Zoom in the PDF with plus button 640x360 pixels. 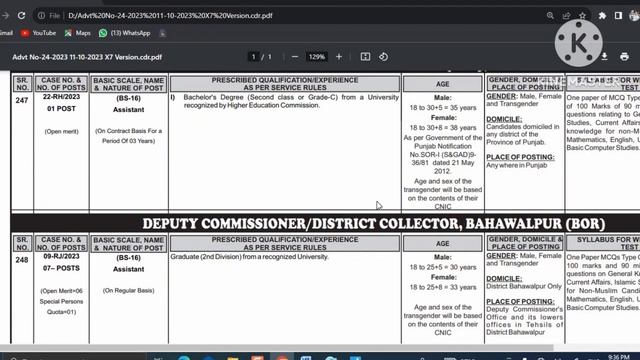[x=339, y=57]
